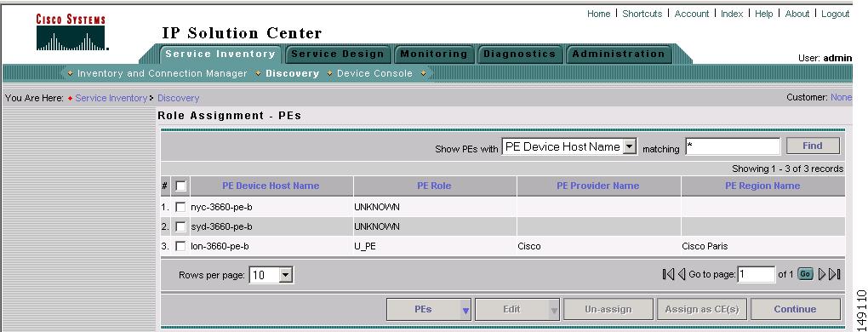Screen dimensions: 868x332
Task: Open the Device Console submenu item
Action: point(374,73)
